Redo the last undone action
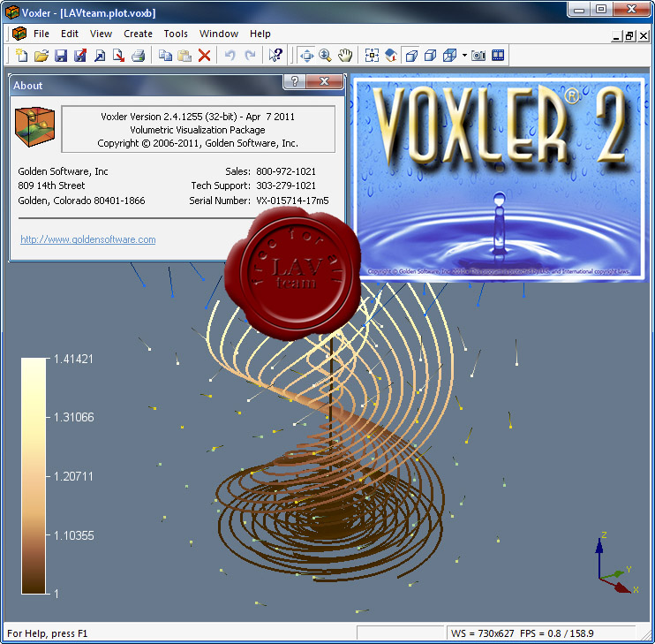 tap(250, 55)
